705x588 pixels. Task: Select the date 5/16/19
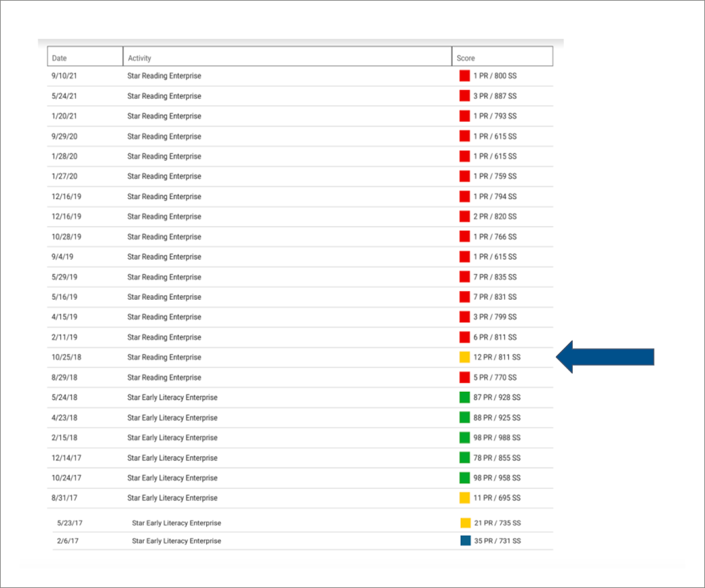64,297
